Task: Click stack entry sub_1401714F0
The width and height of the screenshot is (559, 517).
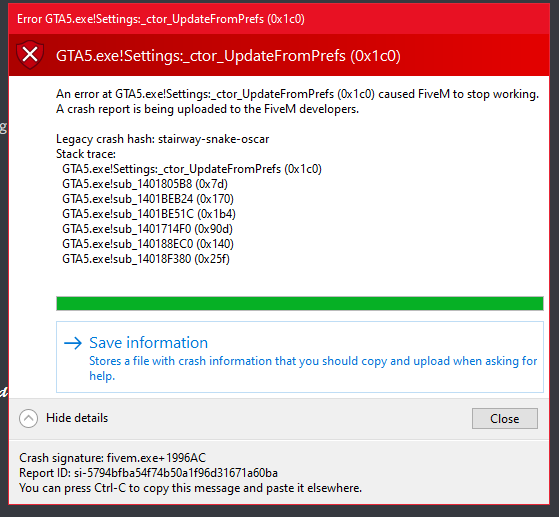Action: 147,229
